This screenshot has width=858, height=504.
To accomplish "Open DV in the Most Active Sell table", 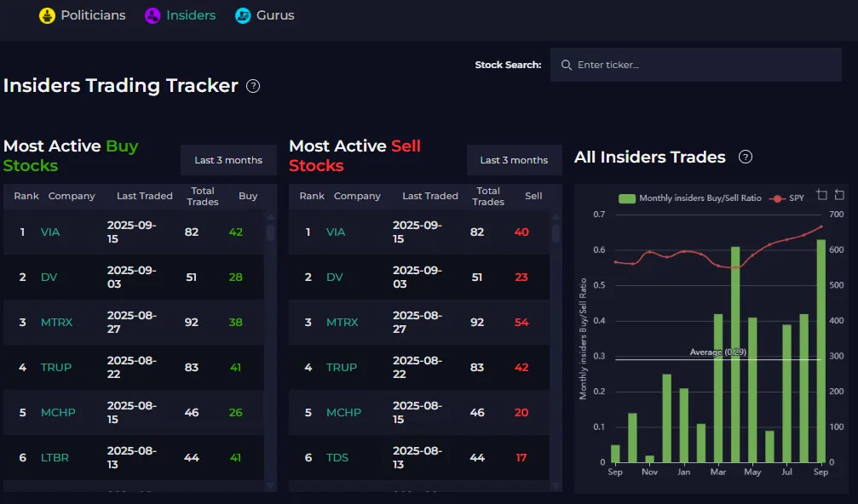I will (x=334, y=278).
